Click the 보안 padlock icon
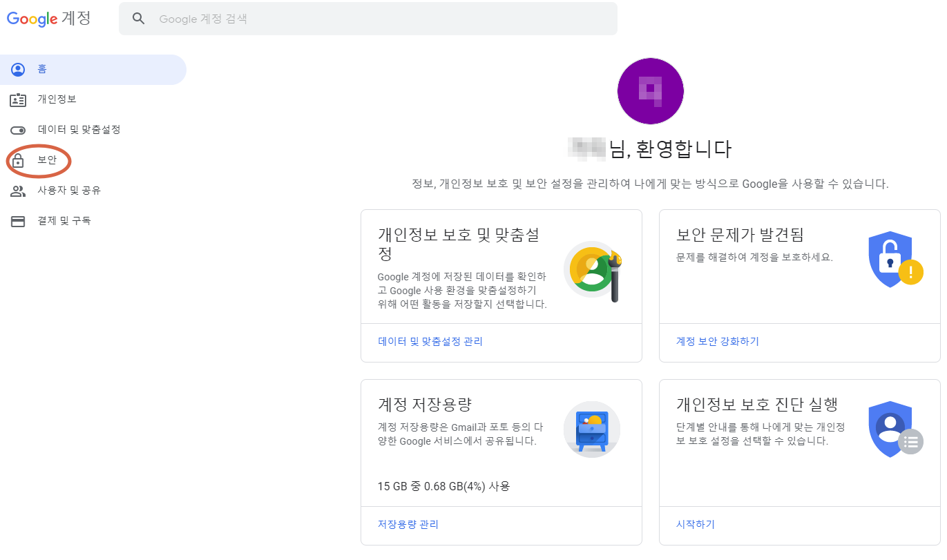The width and height of the screenshot is (947, 560). (18, 161)
